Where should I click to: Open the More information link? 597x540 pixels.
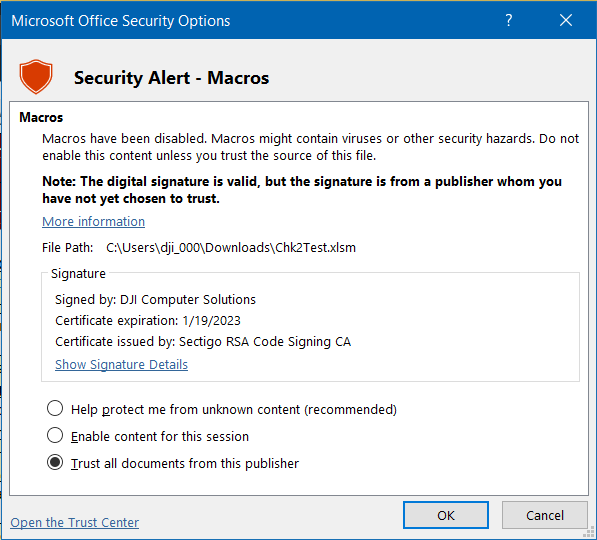[x=93, y=221]
